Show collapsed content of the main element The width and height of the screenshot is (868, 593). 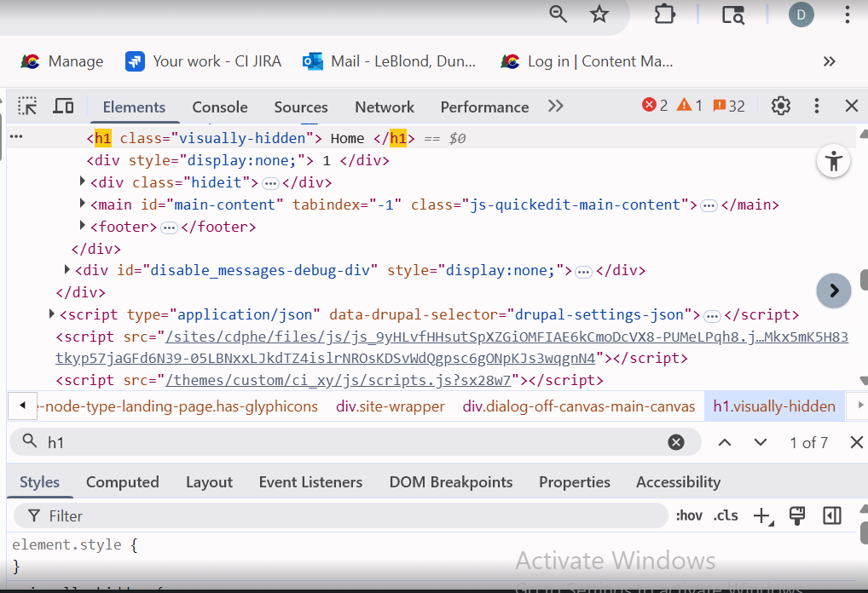tap(709, 206)
